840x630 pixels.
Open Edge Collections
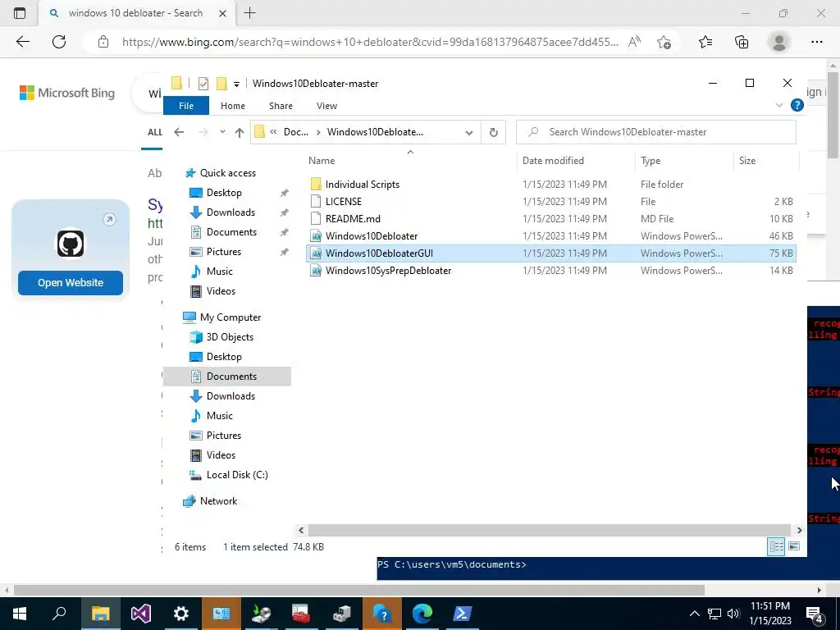coord(742,42)
